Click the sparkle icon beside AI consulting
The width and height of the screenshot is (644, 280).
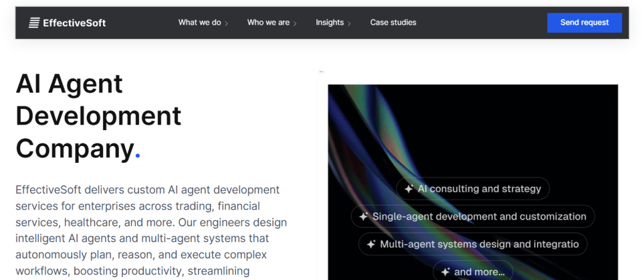click(x=409, y=189)
